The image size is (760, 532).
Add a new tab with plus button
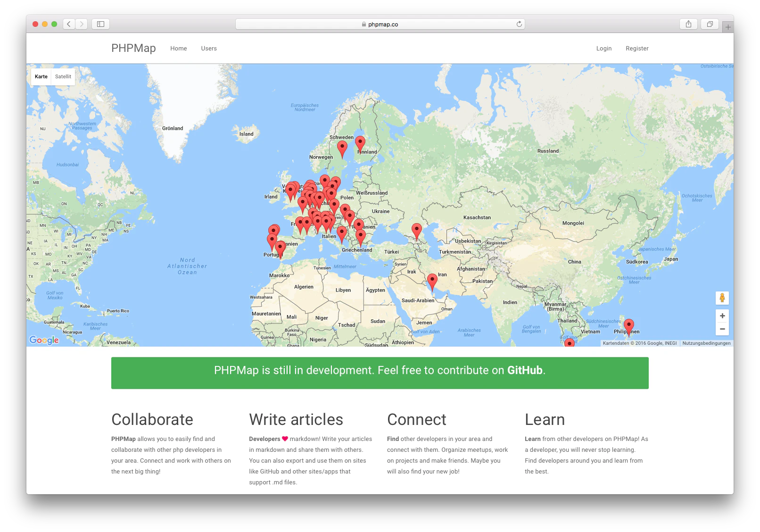(728, 27)
